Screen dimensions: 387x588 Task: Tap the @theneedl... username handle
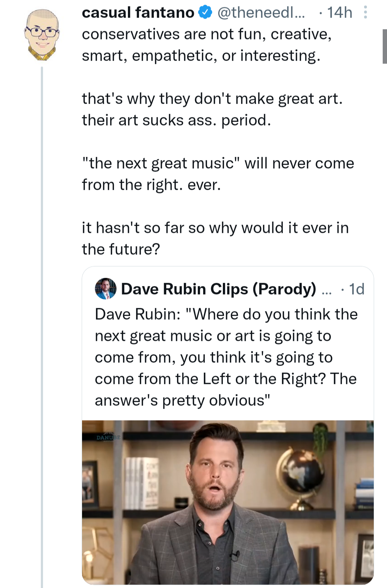click(x=261, y=13)
